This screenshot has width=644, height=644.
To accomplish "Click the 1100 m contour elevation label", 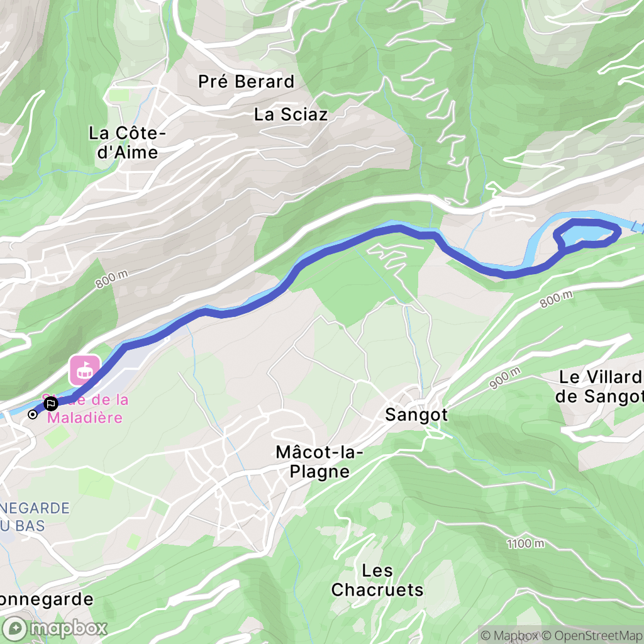I will 525,544.
